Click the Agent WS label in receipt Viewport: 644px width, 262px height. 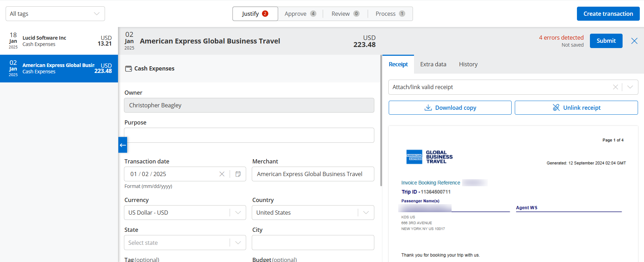[x=526, y=208]
